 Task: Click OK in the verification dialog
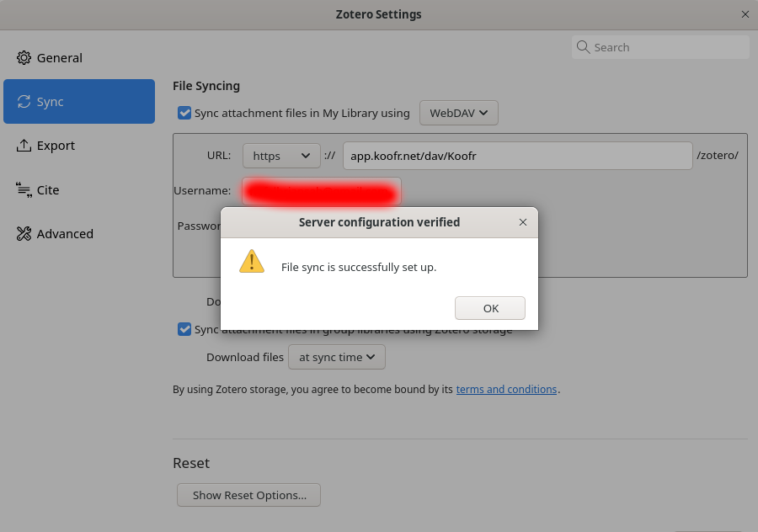coord(489,308)
